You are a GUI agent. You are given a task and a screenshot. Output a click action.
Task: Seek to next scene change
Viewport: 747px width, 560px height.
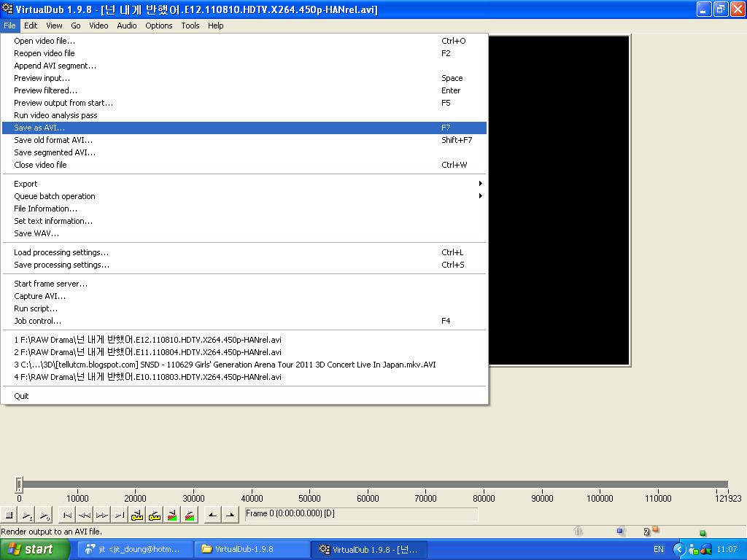(x=190, y=515)
